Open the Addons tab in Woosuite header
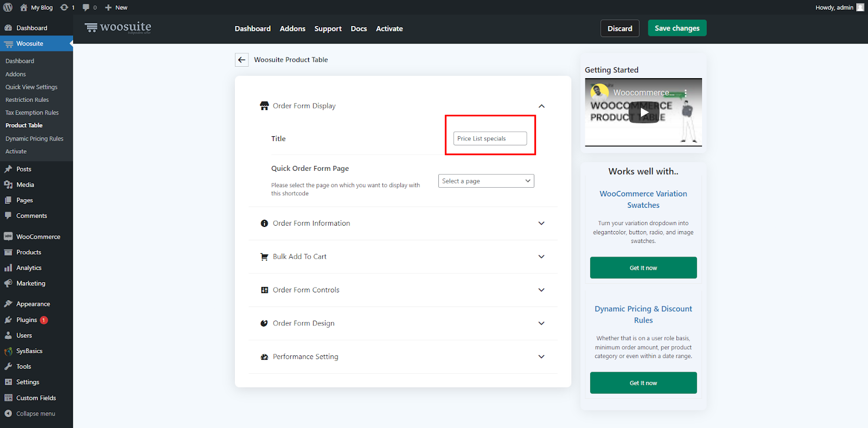The image size is (868, 428). [292, 29]
